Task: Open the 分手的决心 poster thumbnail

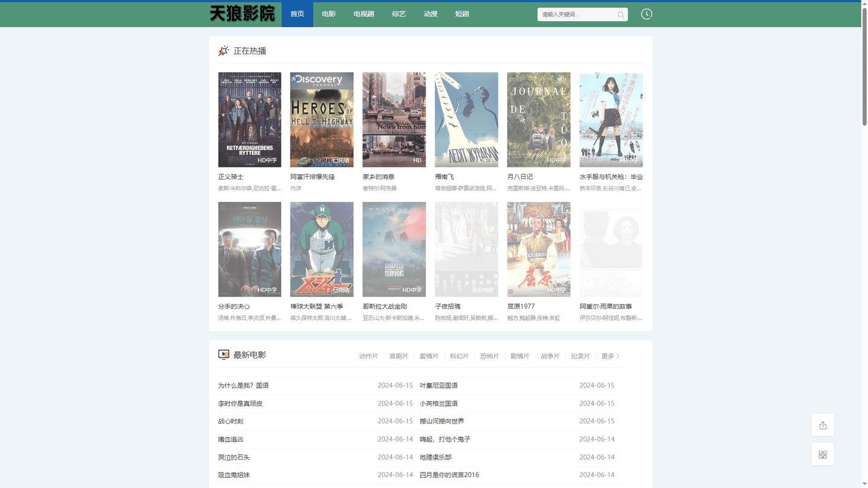Action: [x=250, y=249]
